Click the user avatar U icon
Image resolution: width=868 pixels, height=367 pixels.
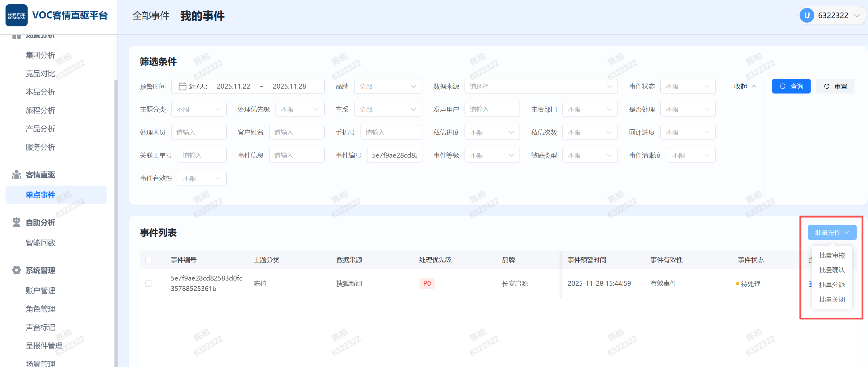point(807,16)
